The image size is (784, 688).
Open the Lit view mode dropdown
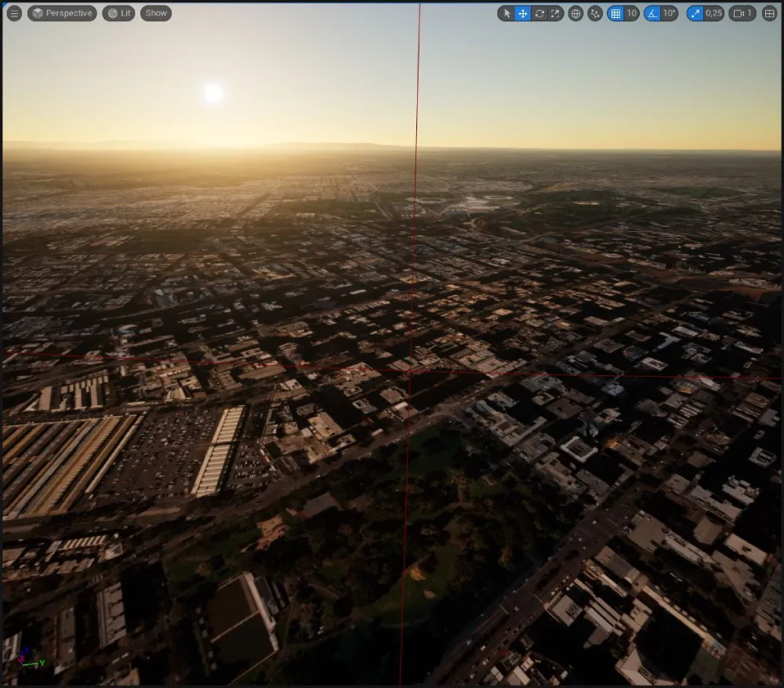coord(118,13)
